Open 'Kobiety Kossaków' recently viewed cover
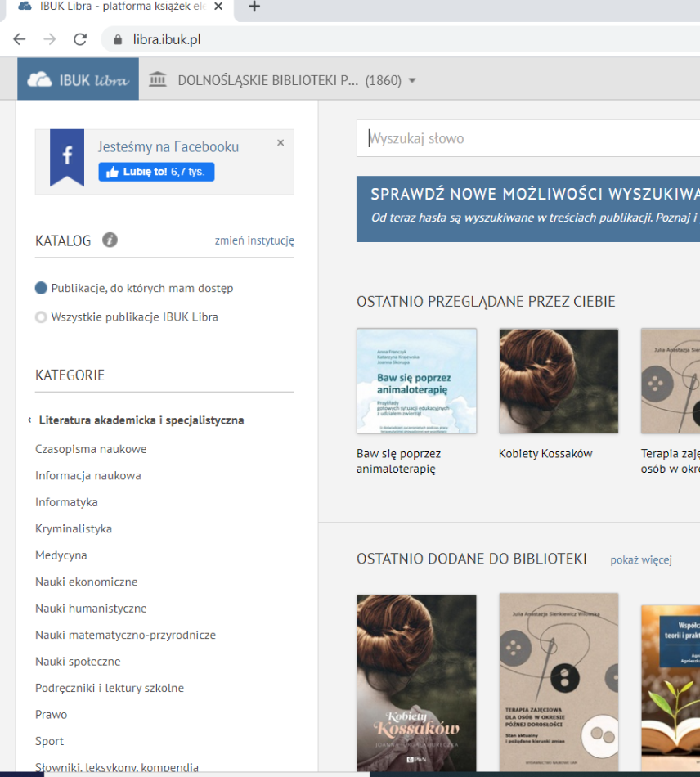700x777 pixels. pos(559,381)
